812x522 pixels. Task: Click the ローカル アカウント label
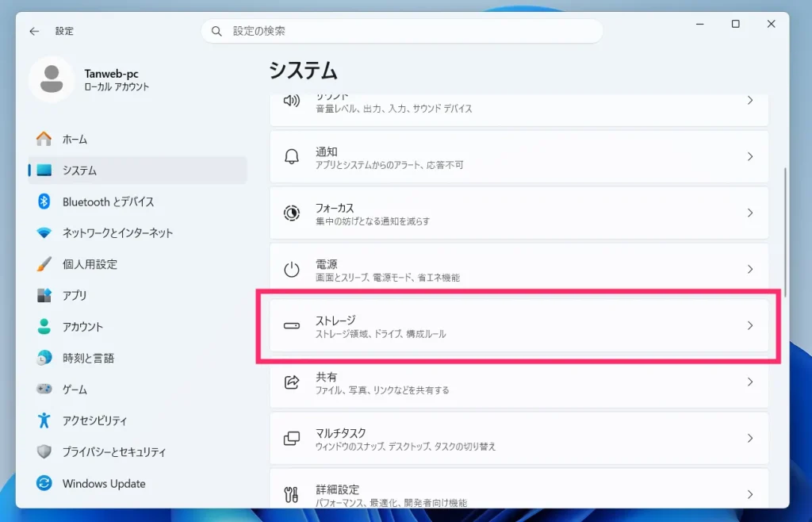(x=117, y=87)
